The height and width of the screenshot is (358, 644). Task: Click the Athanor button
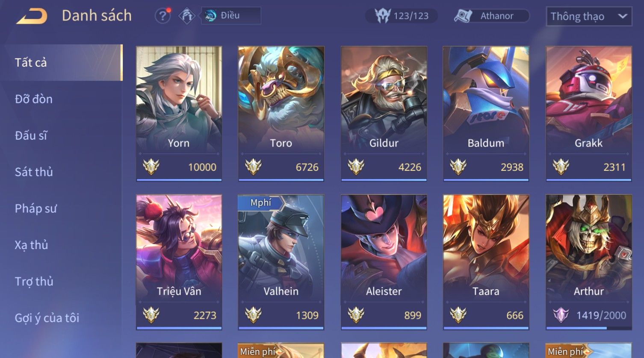pyautogui.click(x=492, y=16)
